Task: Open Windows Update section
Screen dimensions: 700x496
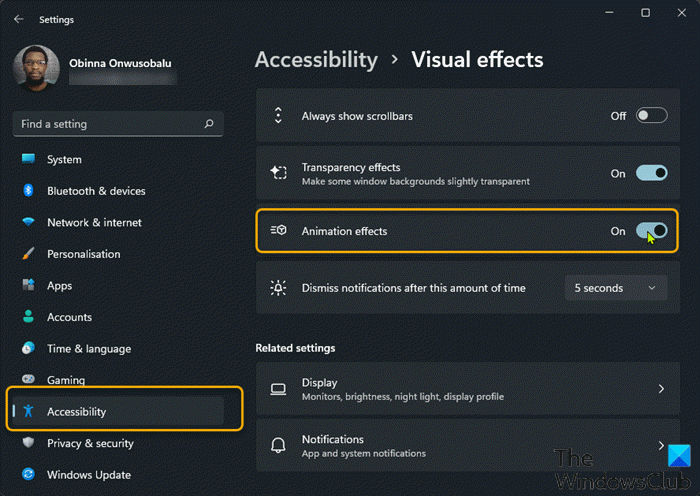Action: click(x=88, y=474)
